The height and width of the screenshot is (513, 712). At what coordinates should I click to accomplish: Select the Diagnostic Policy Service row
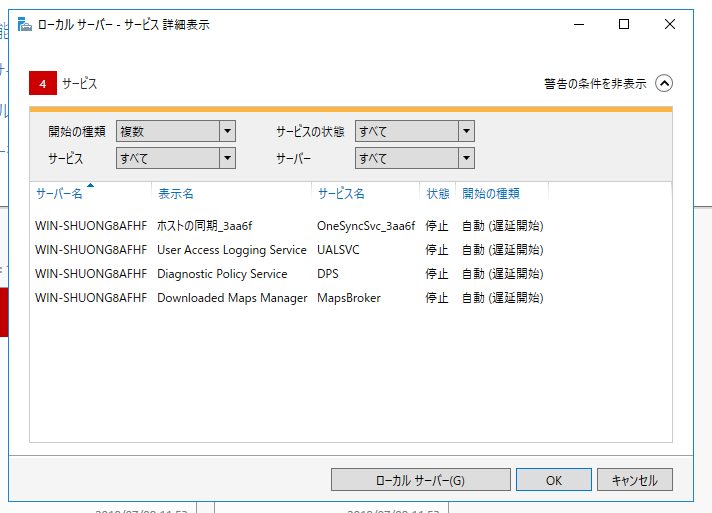[289, 274]
